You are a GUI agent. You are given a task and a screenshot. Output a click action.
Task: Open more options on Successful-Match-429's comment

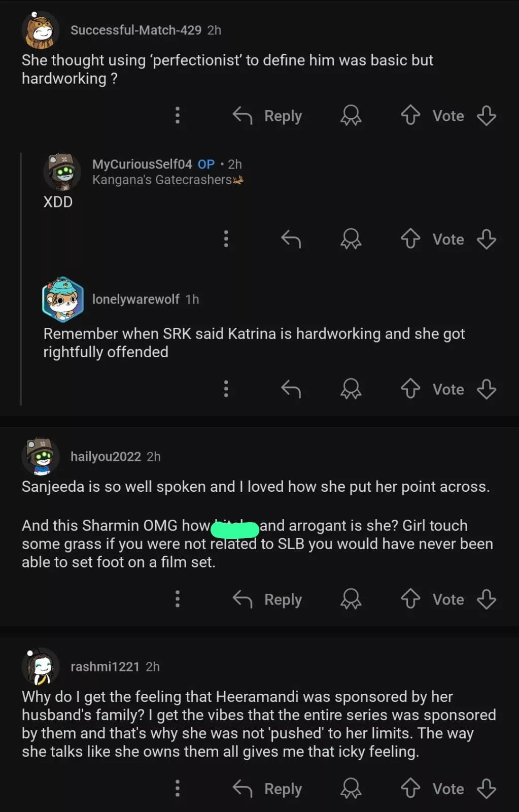(177, 115)
